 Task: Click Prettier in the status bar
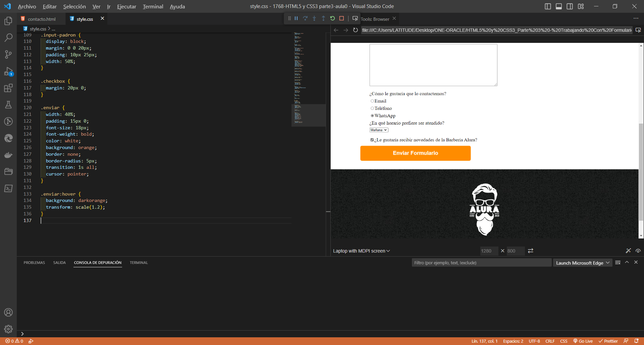pos(608,341)
